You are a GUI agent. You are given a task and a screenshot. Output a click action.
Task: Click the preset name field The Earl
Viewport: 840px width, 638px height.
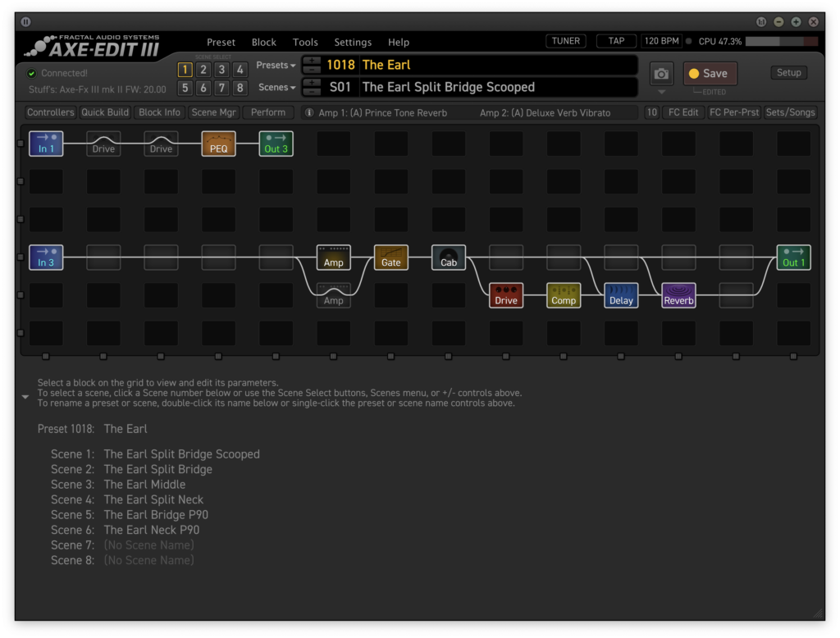498,66
